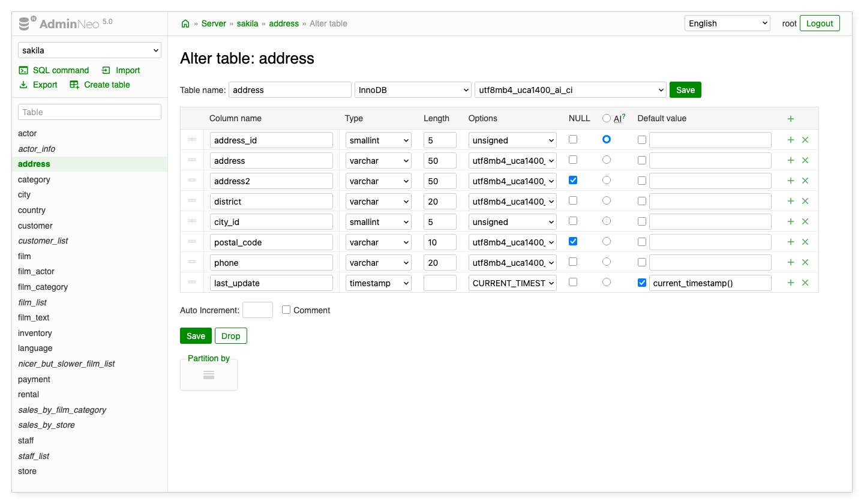This screenshot has height=504, width=864.
Task: Click plus icon on address_id row
Action: click(x=791, y=140)
